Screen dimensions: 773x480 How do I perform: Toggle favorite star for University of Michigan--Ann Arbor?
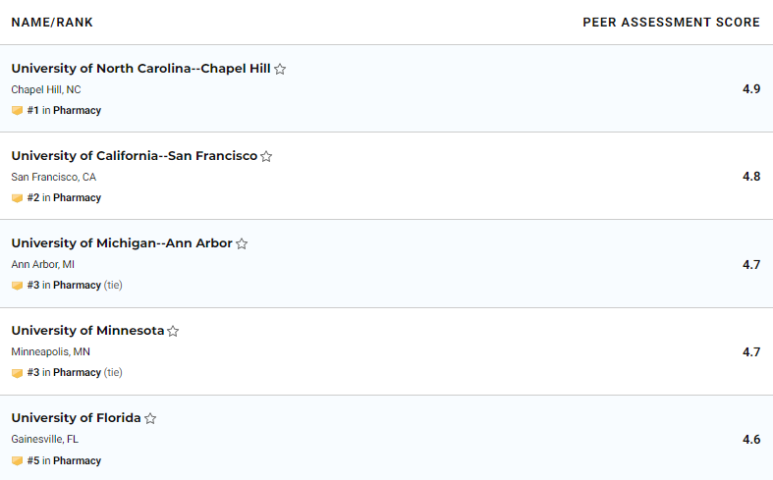(x=241, y=244)
